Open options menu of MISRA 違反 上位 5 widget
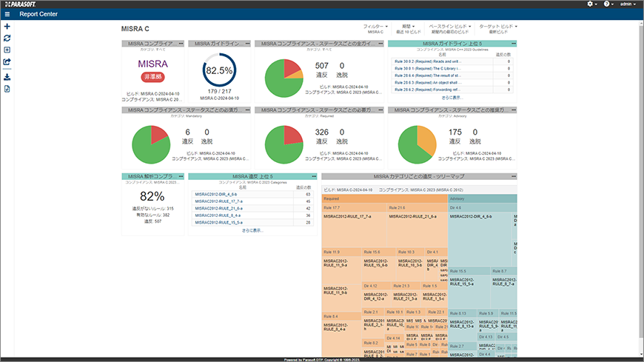Image resolution: width=644 pixels, height=362 pixels. click(314, 176)
